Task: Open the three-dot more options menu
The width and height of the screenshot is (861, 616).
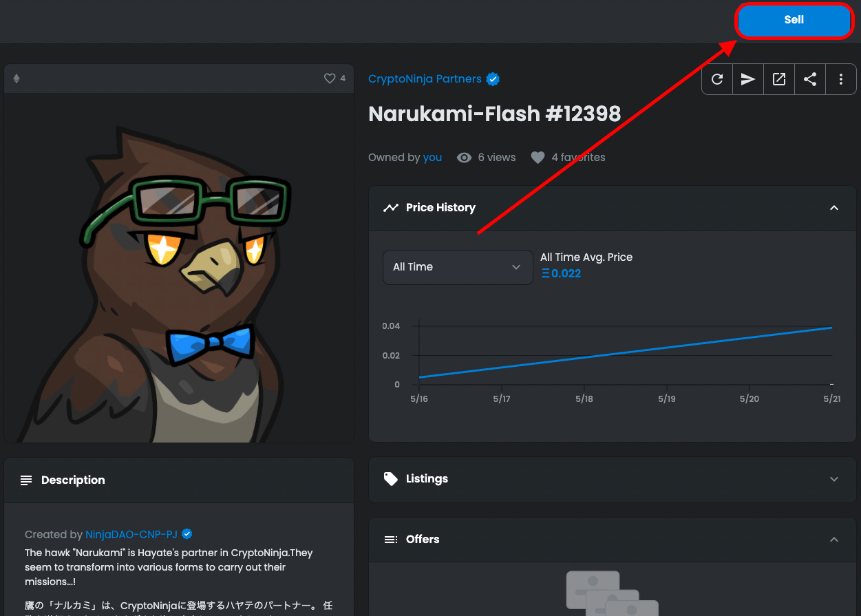Action: coord(841,79)
